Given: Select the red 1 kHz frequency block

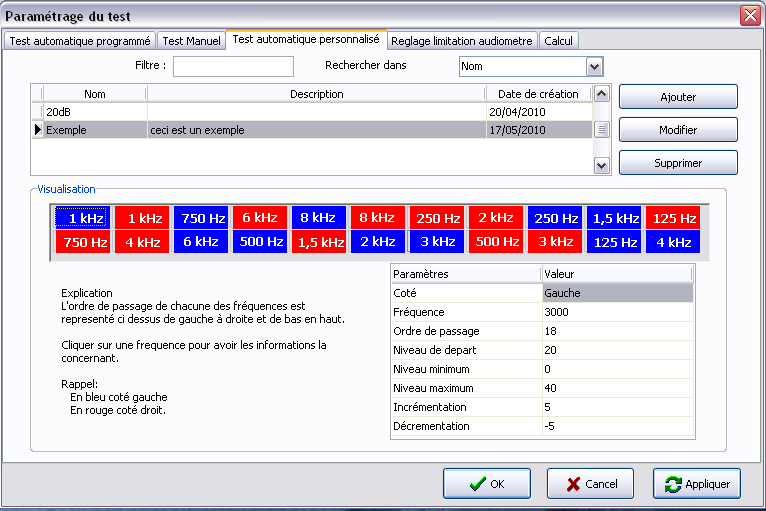Looking at the screenshot, I should (142, 218).
